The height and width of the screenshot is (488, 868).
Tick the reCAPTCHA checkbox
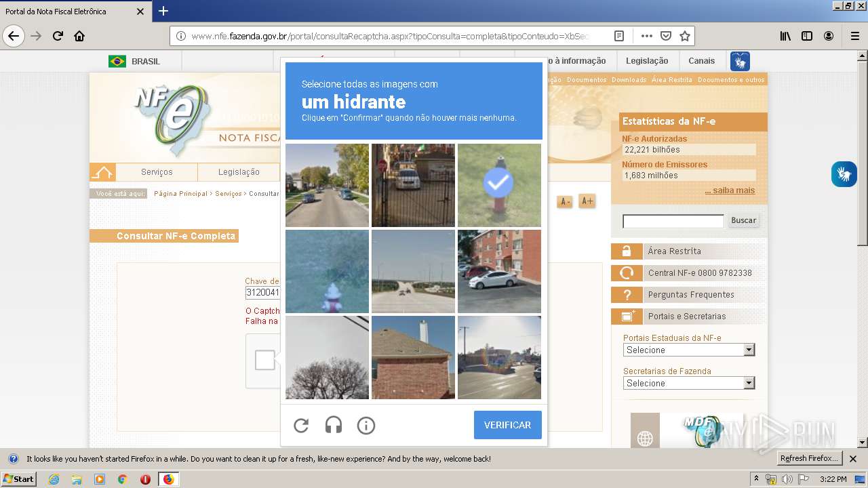[x=264, y=360]
